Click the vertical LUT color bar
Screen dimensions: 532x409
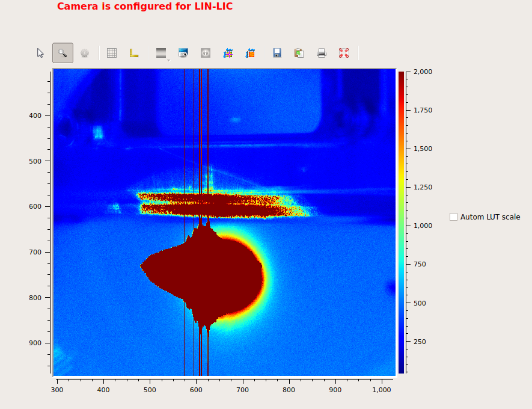tap(402, 223)
